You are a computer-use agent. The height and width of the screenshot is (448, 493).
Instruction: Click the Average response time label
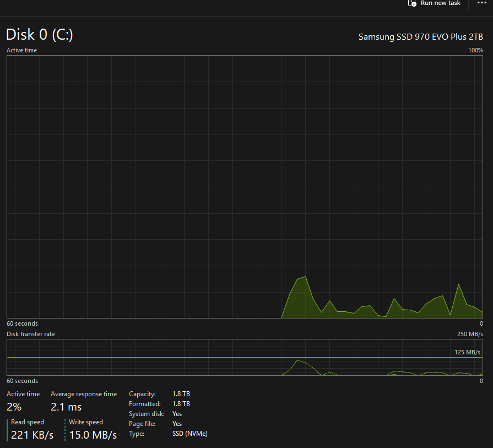84,394
